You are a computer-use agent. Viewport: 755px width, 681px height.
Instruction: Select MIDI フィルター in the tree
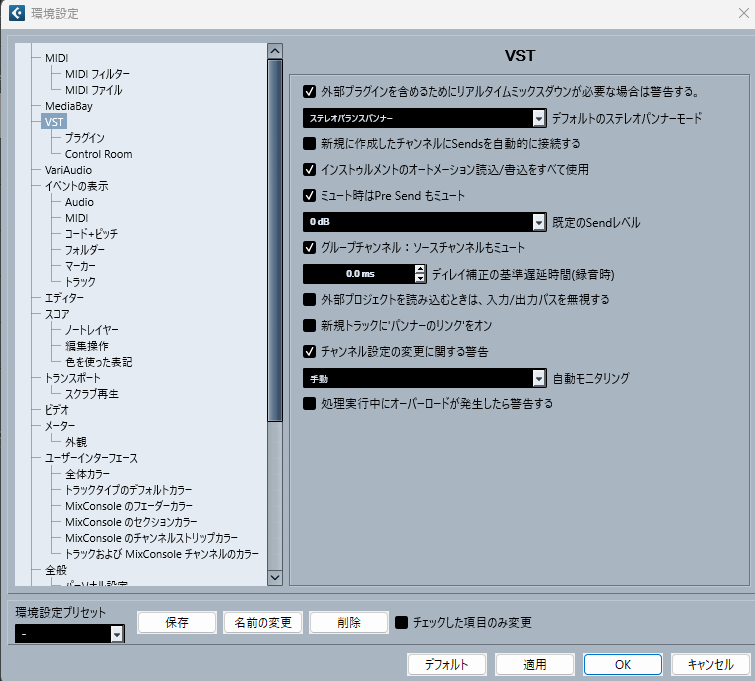pos(97,74)
